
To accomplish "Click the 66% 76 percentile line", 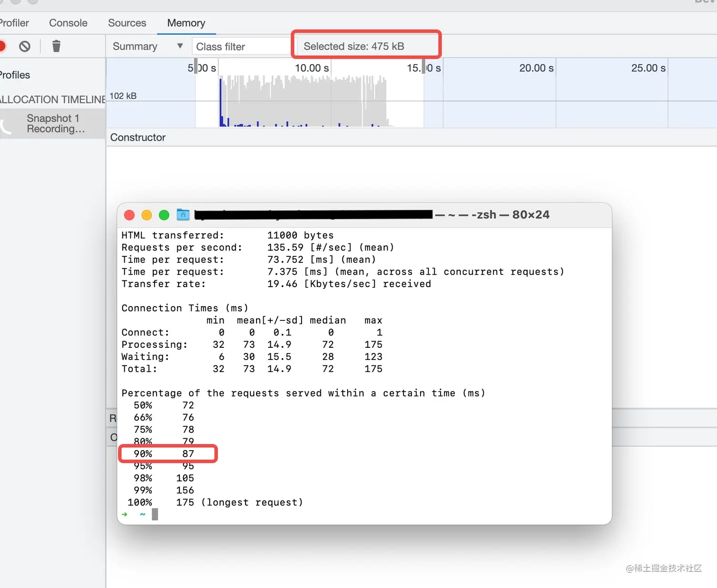I will [x=164, y=417].
